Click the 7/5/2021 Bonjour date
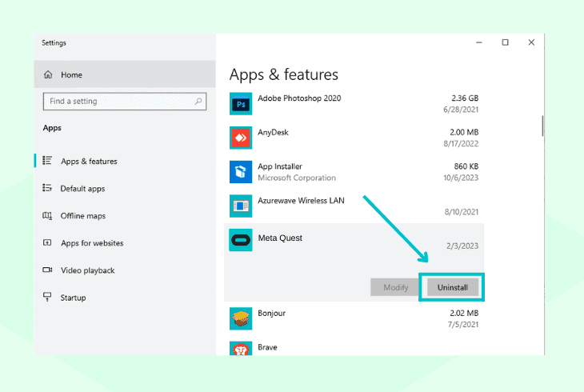 point(463,325)
